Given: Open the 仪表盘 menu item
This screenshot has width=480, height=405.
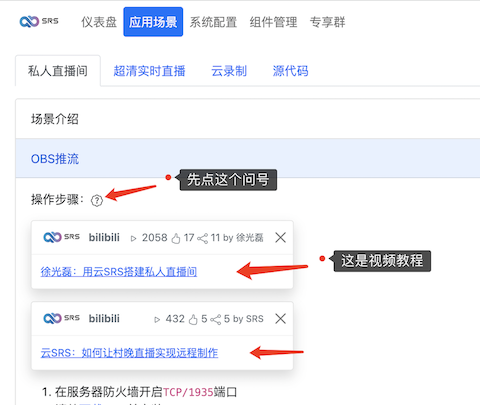Looking at the screenshot, I should [99, 22].
